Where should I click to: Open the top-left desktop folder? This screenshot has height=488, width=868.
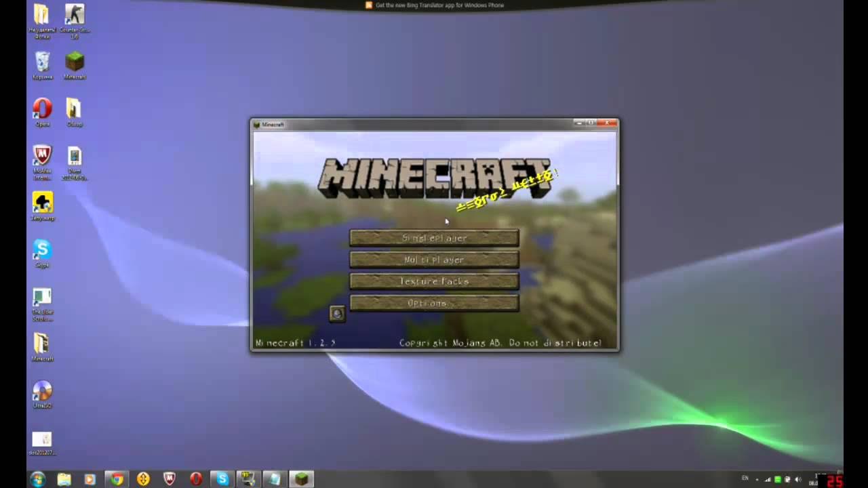(42, 20)
